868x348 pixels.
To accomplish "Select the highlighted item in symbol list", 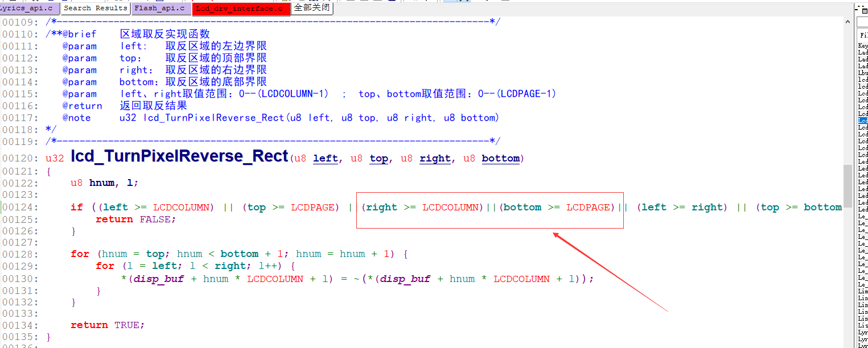I will coord(863,121).
